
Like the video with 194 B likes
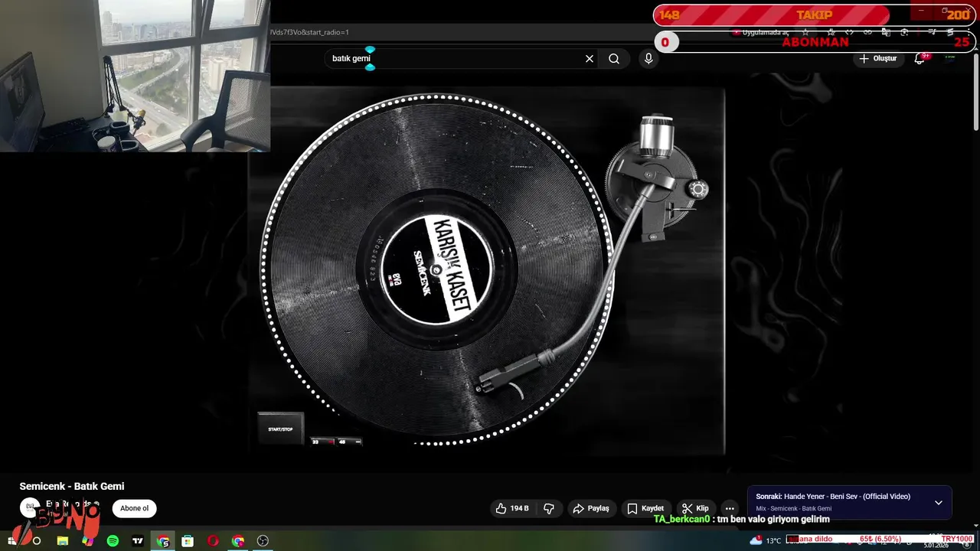(512, 508)
